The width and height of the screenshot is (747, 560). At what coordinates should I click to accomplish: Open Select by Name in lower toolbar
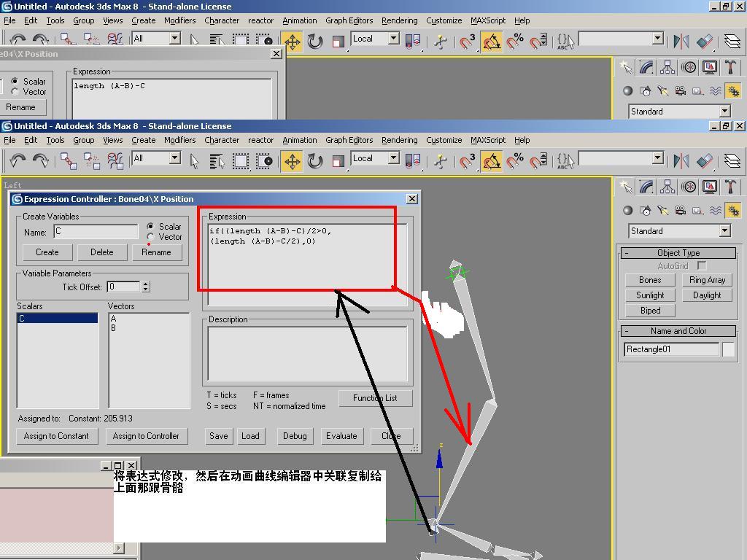pos(217,161)
